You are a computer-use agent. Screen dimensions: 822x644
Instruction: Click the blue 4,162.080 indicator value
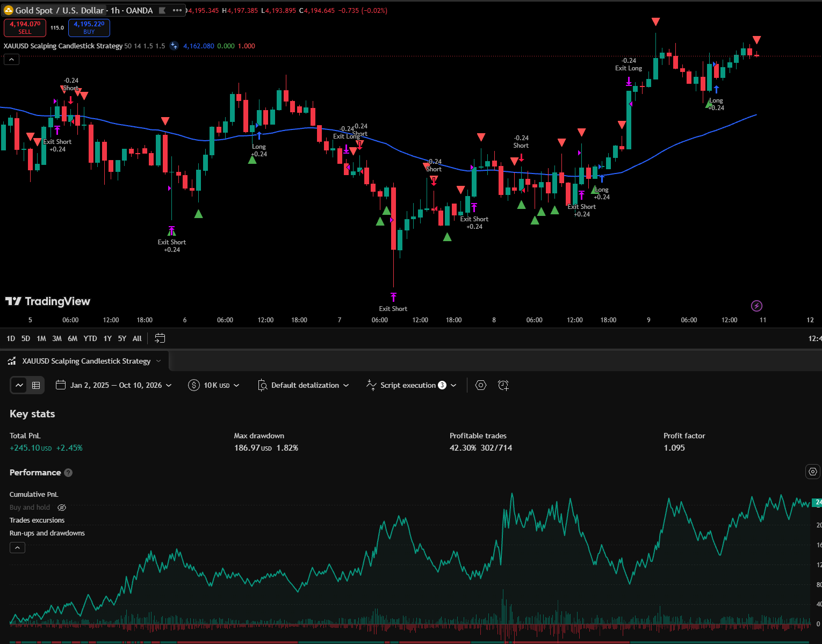coord(199,46)
